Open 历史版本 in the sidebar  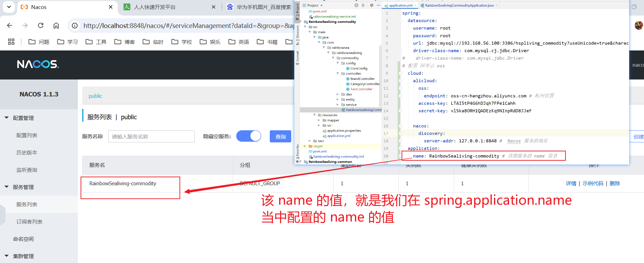pyautogui.click(x=27, y=152)
